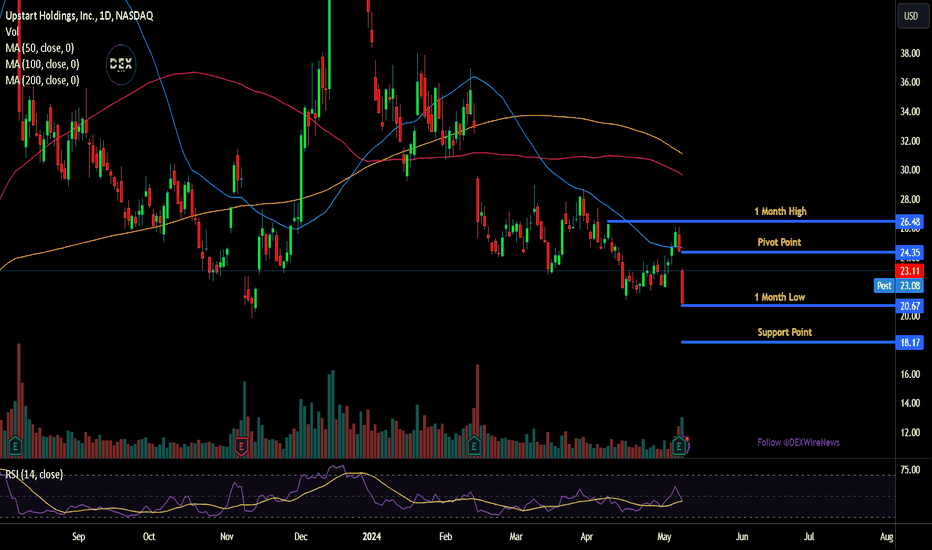Select the MA (50, close, 0) indicator
The height and width of the screenshot is (550, 932).
(40, 48)
